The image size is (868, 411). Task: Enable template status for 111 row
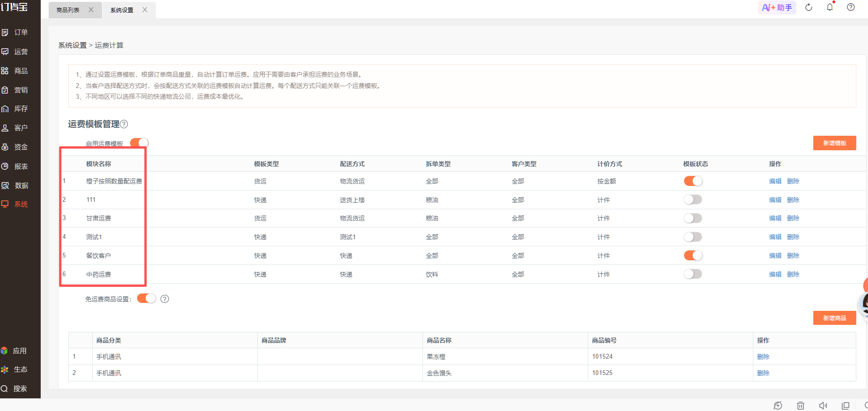pyautogui.click(x=693, y=200)
